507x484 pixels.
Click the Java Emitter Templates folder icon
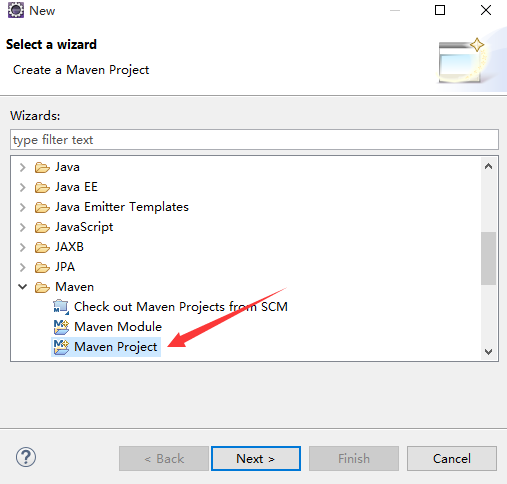click(x=42, y=207)
